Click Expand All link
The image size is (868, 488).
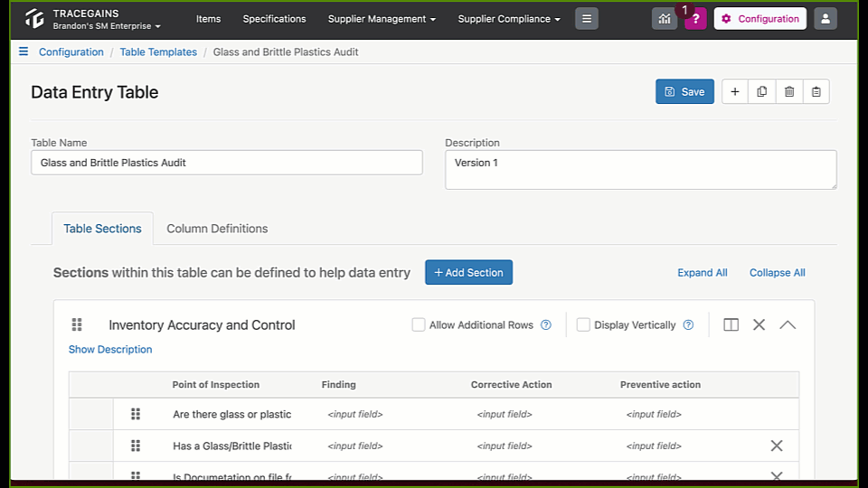(x=703, y=273)
